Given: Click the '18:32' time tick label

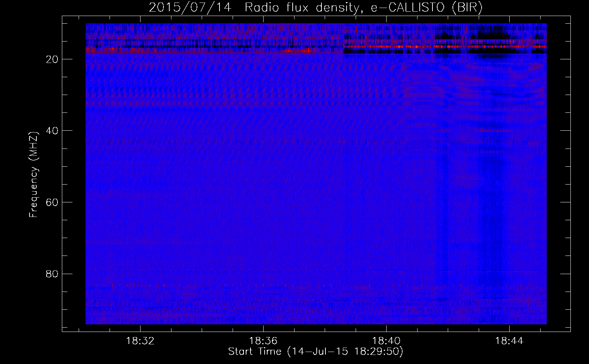Looking at the screenshot, I should click(140, 341).
